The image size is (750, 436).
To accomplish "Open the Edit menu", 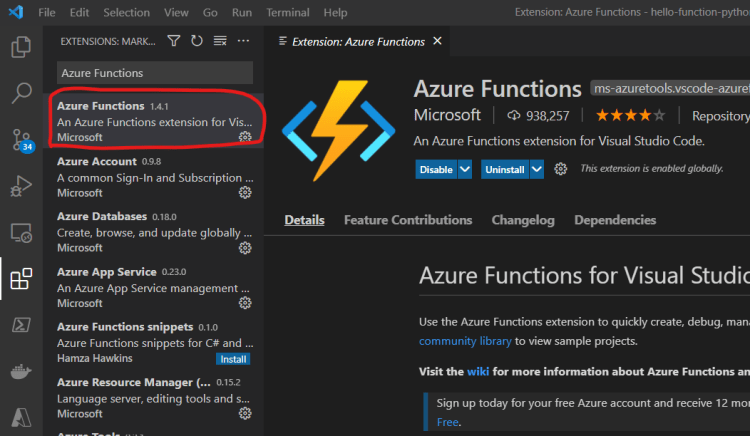I will pos(79,12).
